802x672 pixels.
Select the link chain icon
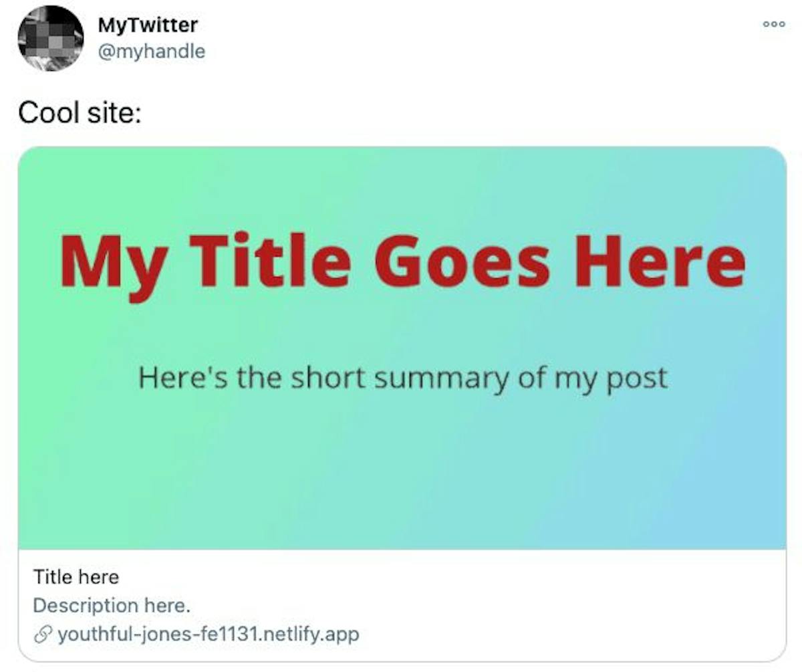pos(41,634)
